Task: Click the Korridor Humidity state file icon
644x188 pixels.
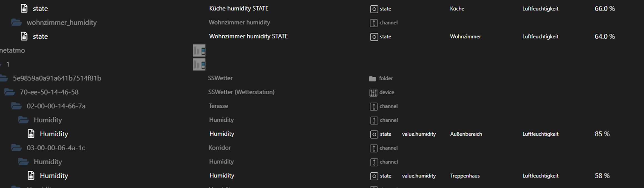Action: 31,176
